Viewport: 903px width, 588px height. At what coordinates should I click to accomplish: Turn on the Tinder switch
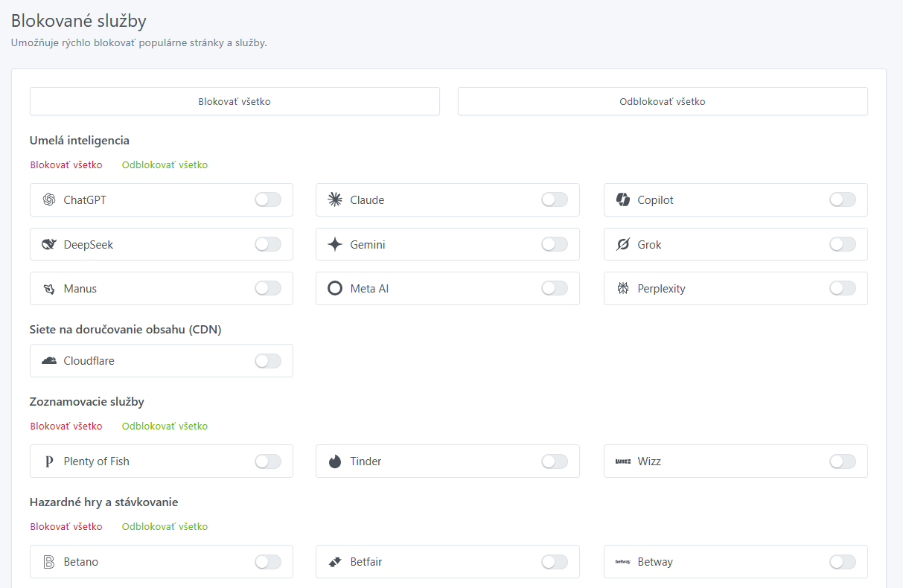tap(555, 461)
